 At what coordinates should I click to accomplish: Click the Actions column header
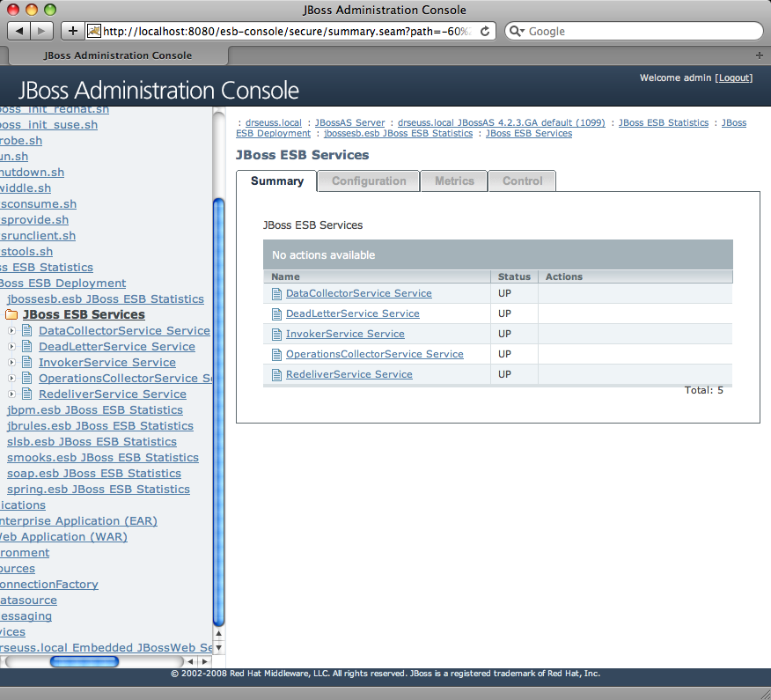tap(635, 276)
